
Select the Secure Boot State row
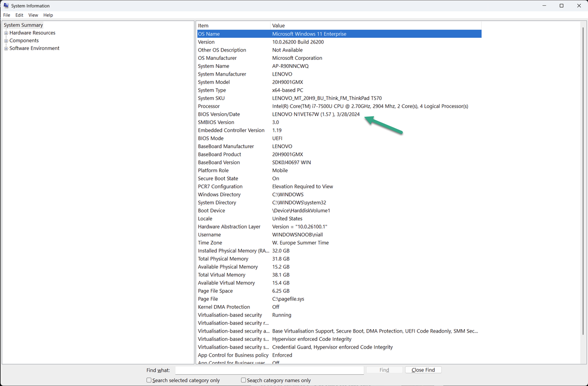click(x=339, y=179)
